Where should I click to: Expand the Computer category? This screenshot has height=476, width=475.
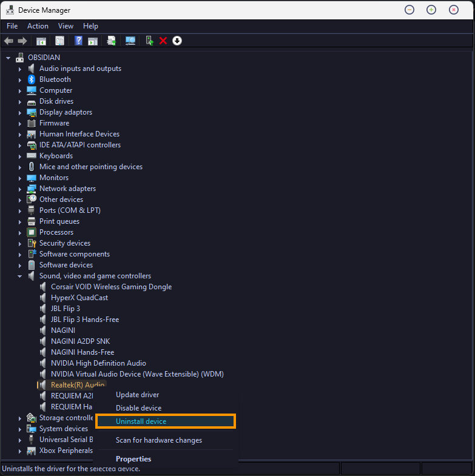coord(20,91)
